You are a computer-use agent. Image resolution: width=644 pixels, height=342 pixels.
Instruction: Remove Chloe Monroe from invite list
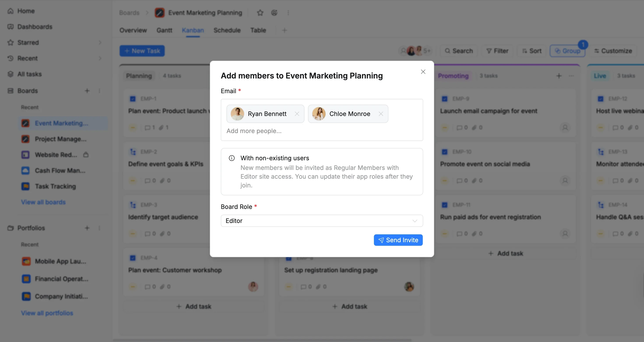click(381, 114)
